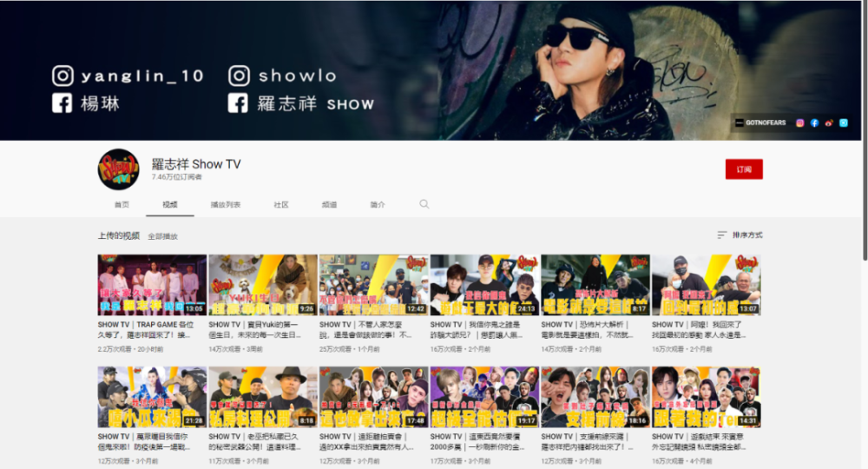The image size is (868, 469).
Task: Click the 7.46万位订阅者 subscriber count
Action: (x=176, y=177)
